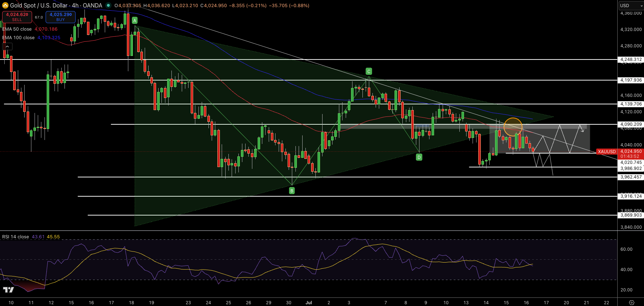Click the green market status indicator dot
The height and width of the screenshot is (306, 644).
108,6
